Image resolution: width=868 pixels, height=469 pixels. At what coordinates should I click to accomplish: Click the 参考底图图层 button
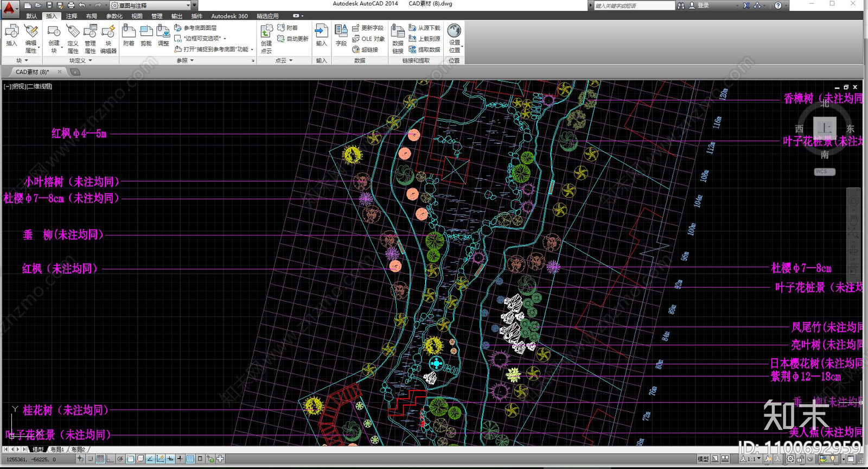click(x=195, y=28)
